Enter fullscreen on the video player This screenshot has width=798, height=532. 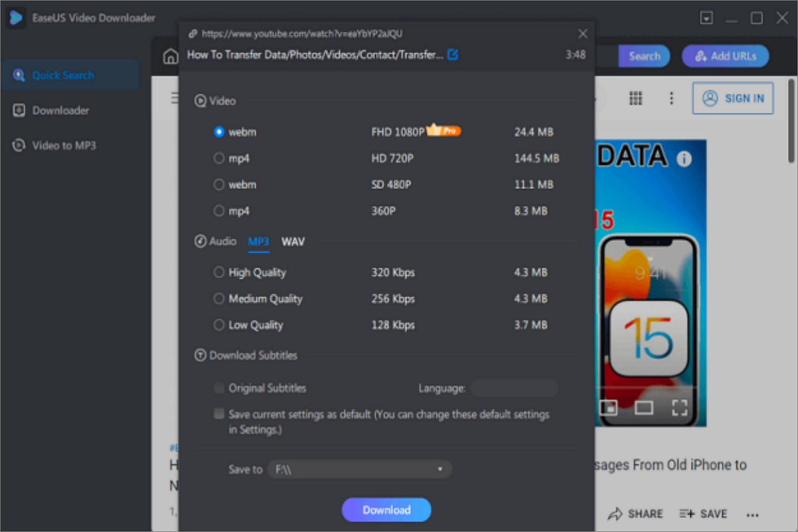[x=679, y=407]
